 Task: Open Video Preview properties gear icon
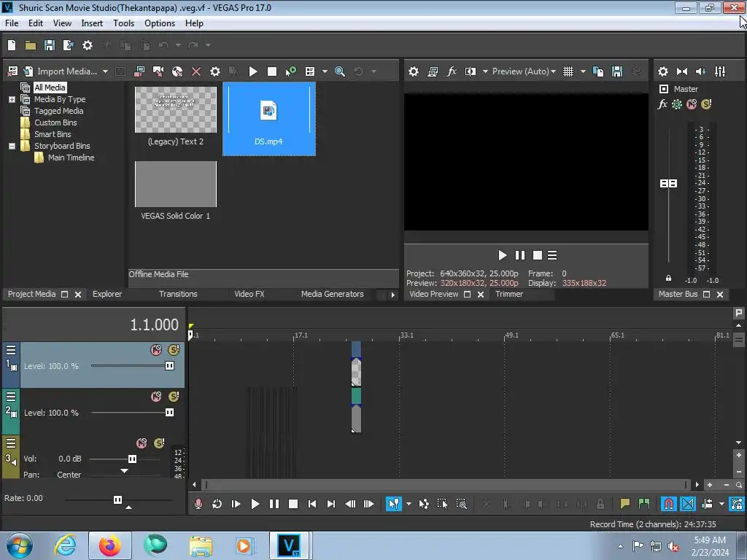414,71
